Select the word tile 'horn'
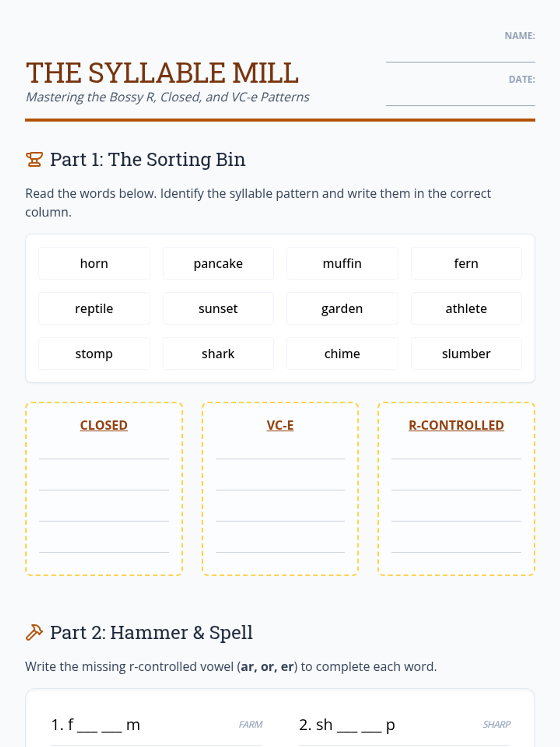Viewport: 560px width, 747px height. 94,263
